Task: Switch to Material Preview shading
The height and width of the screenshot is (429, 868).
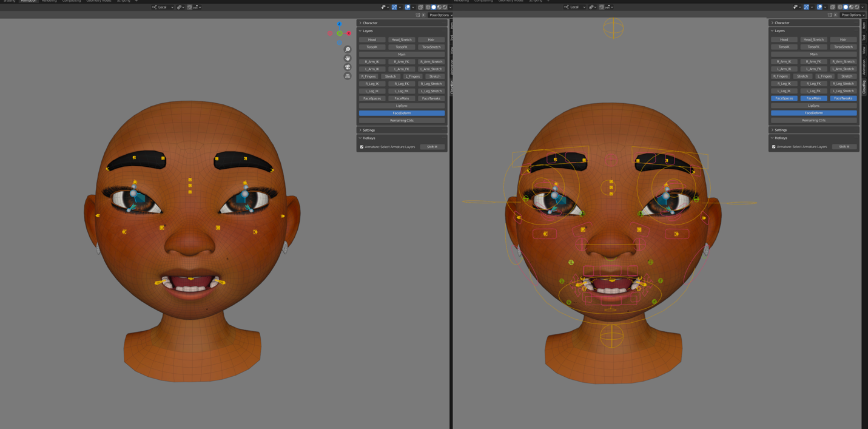Action: coord(439,7)
